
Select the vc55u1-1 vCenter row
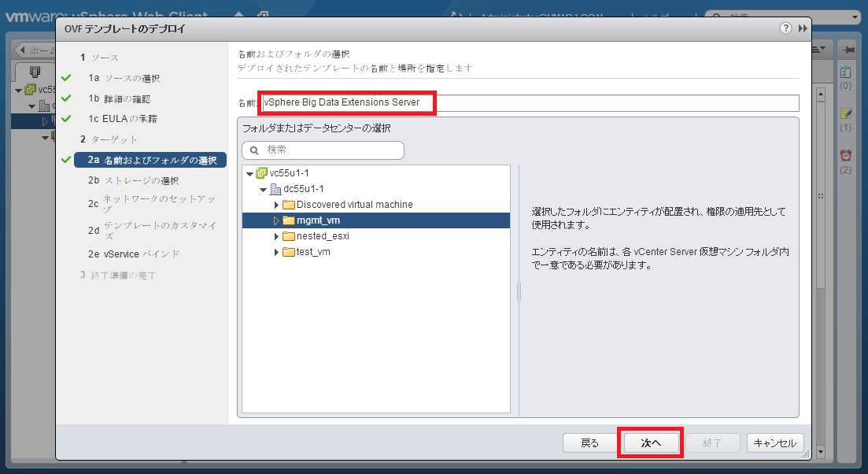[x=376, y=173]
